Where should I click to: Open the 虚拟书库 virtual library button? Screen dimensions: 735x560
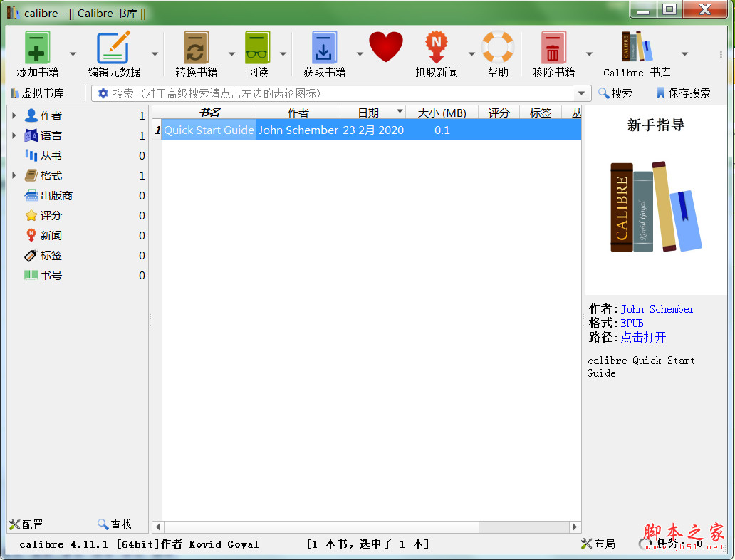[37, 93]
